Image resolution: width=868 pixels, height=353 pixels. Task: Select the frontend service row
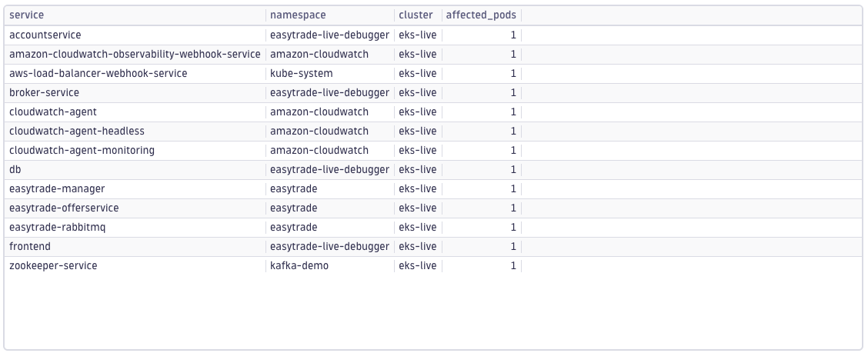click(x=433, y=246)
